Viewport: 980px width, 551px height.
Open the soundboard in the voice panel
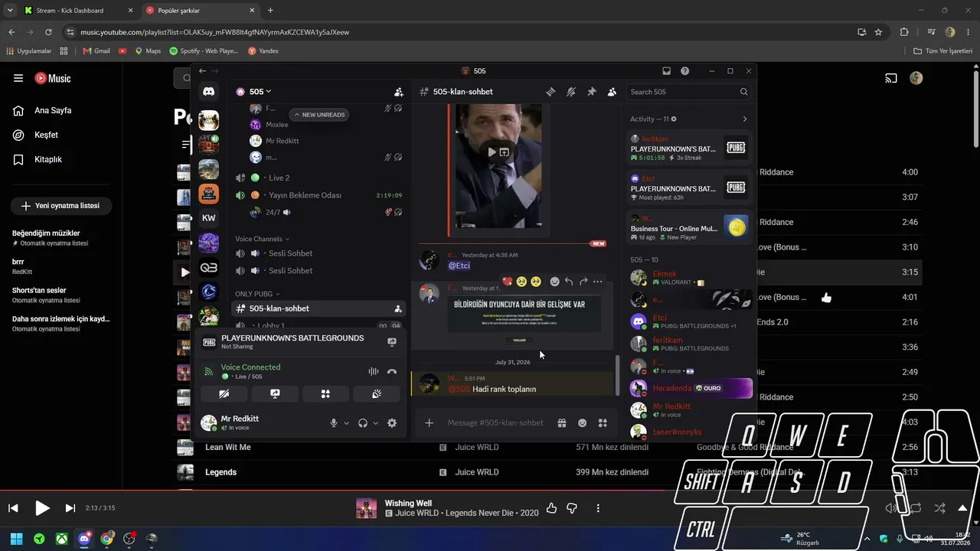click(377, 394)
